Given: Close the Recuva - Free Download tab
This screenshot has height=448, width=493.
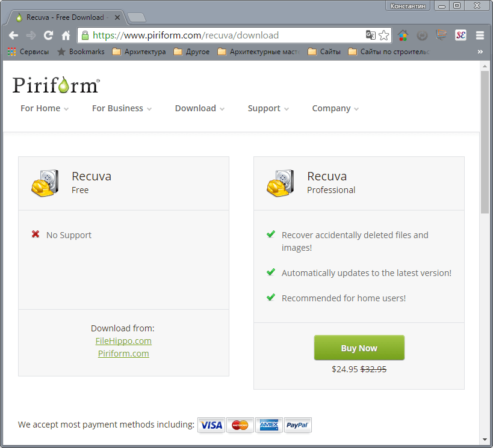Looking at the screenshot, I should pos(117,17).
